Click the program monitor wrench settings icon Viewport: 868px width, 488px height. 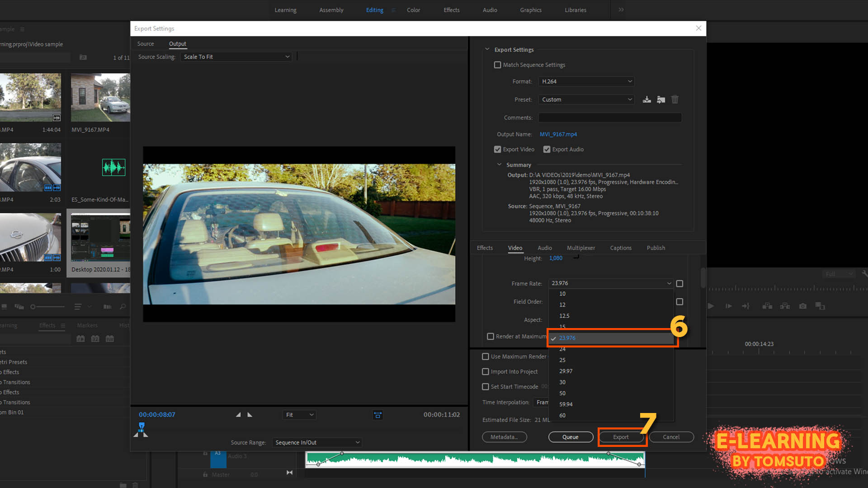point(864,274)
